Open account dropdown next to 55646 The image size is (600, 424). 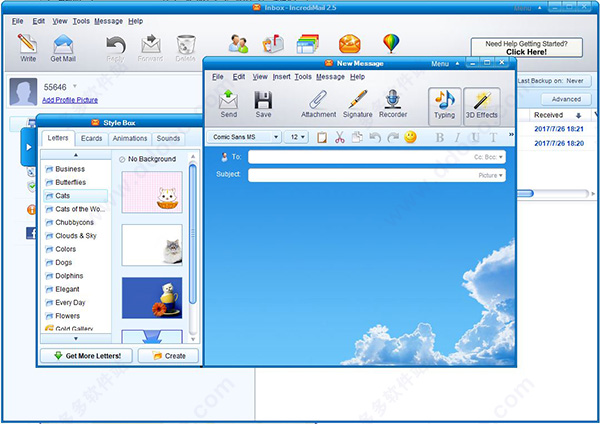coord(75,86)
